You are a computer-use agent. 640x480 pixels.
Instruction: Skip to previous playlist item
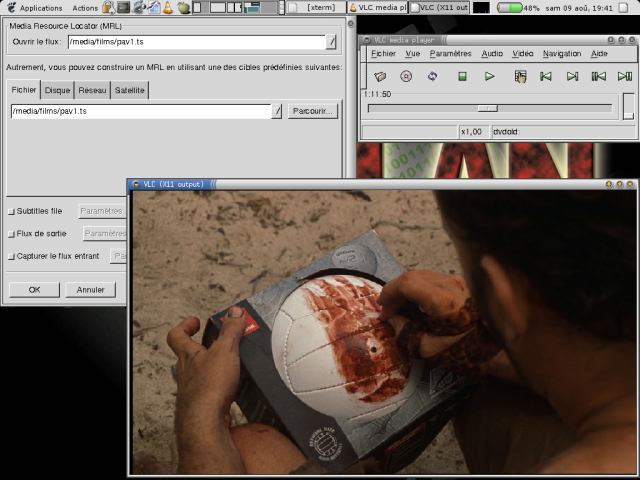click(x=546, y=76)
